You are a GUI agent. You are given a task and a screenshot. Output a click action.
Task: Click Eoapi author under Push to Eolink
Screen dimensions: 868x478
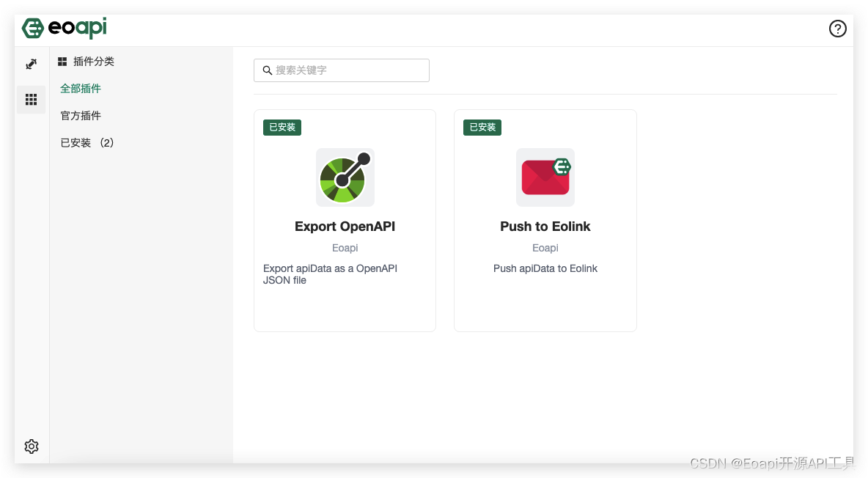[x=545, y=248]
